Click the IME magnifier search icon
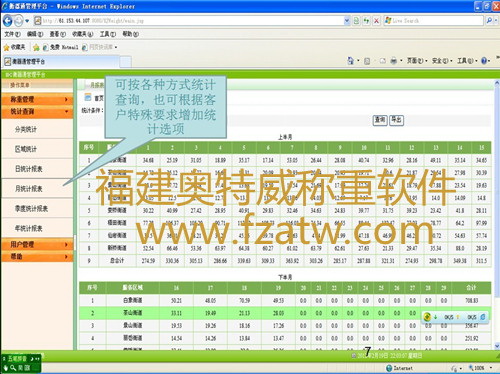 click(x=13, y=368)
